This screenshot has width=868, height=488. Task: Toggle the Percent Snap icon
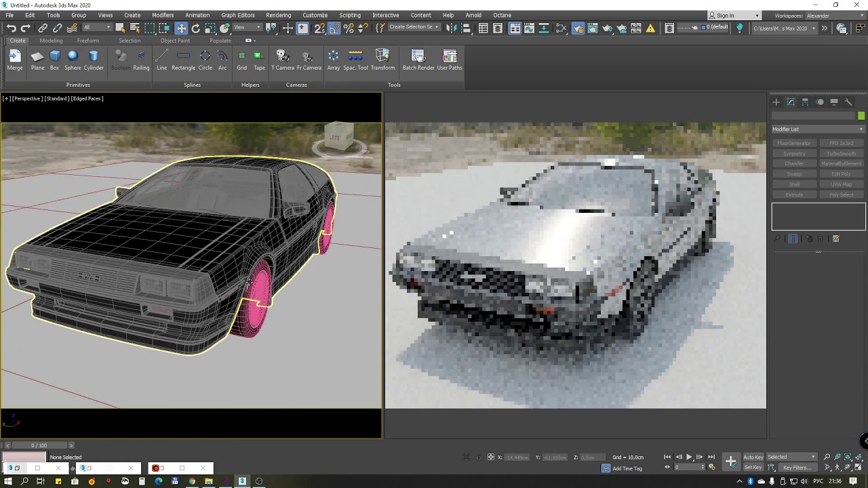coord(349,28)
